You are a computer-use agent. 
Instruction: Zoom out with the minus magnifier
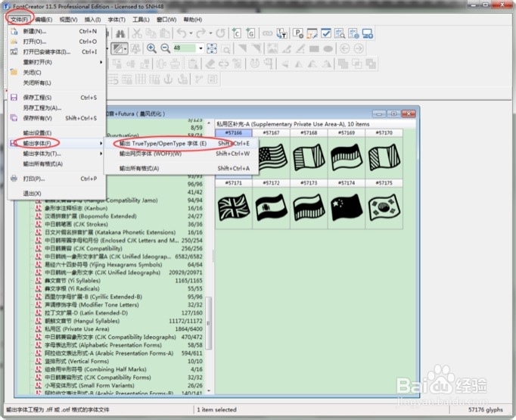pos(165,48)
